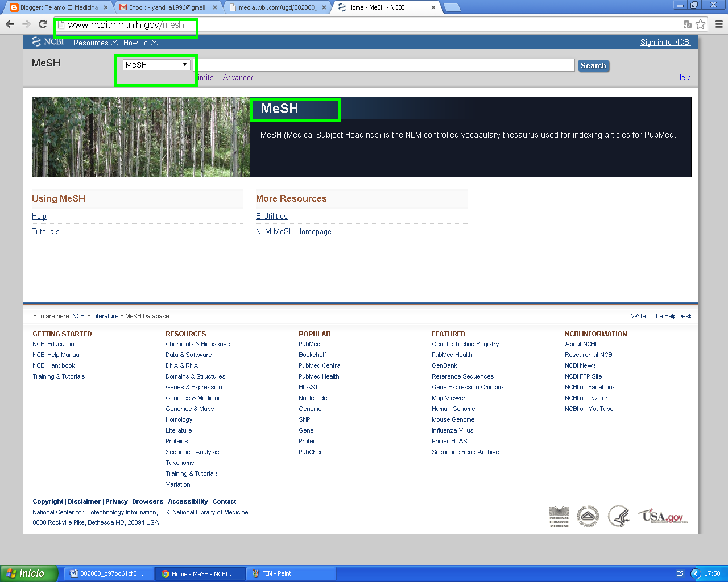
Task: Click the ES language indicator in system tray
Action: click(x=680, y=573)
